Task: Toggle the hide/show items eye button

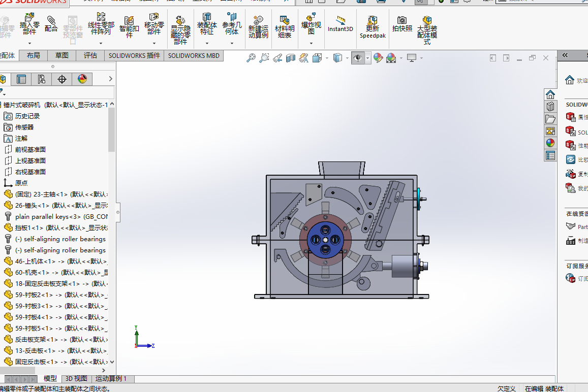Action: 358,58
